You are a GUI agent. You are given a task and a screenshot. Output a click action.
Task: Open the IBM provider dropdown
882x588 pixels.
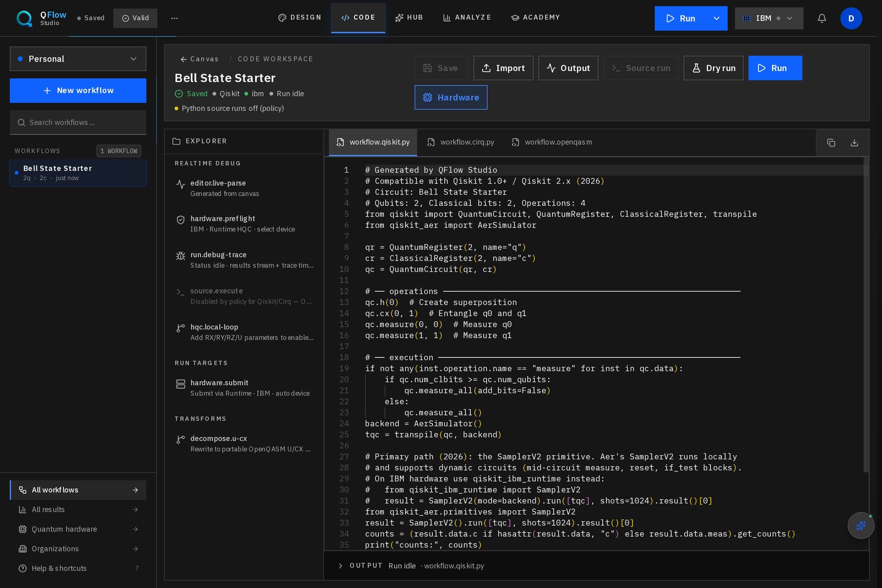pos(769,18)
